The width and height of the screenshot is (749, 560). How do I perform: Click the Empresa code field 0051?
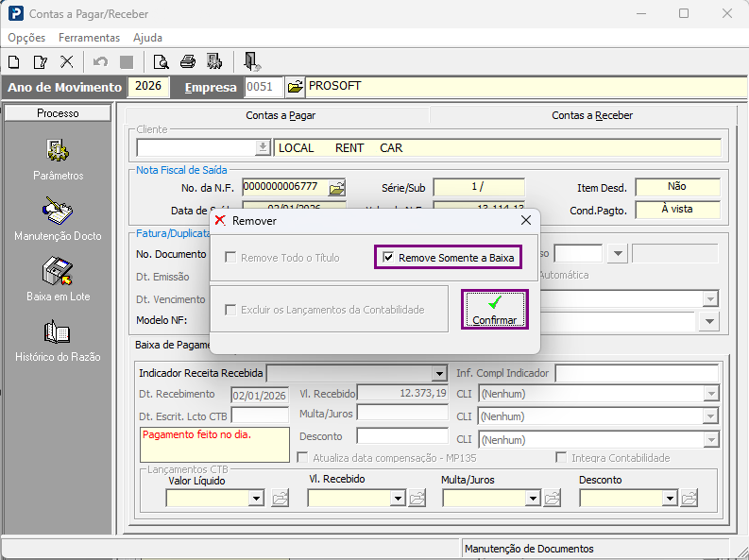pyautogui.click(x=264, y=87)
